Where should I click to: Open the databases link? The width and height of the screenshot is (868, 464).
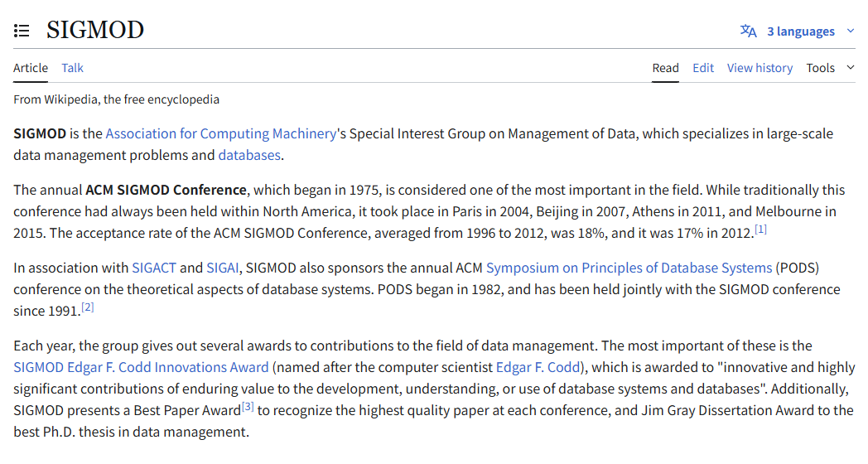coord(249,156)
